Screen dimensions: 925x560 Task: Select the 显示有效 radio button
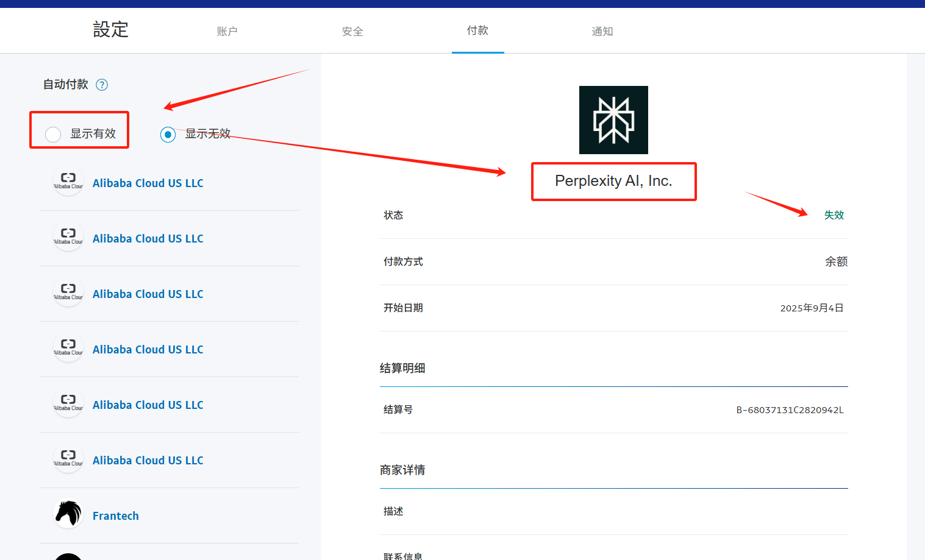[52, 134]
